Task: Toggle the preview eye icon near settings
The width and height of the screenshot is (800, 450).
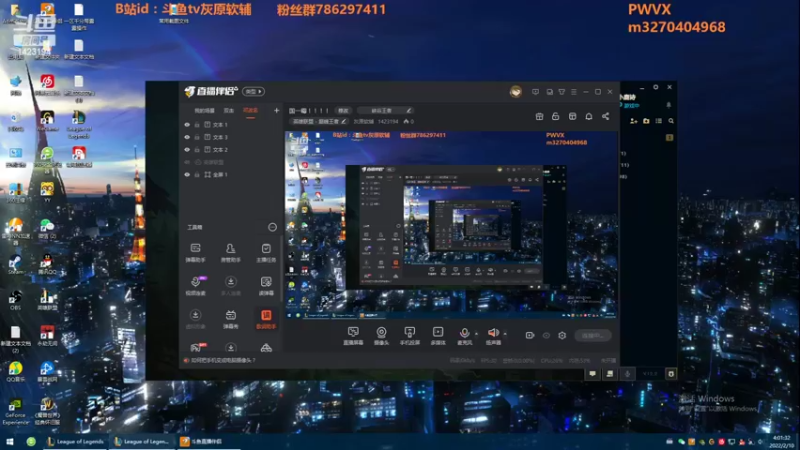Action: (x=546, y=335)
